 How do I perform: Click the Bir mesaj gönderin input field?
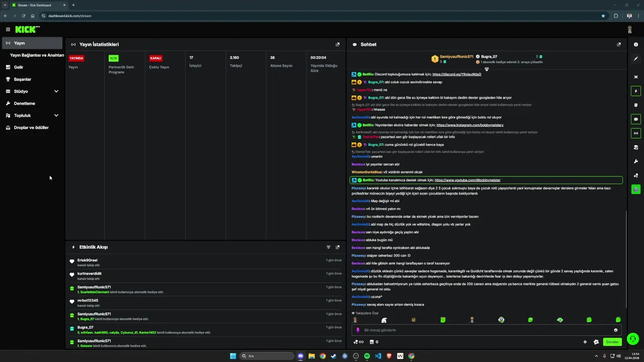(x=487, y=330)
